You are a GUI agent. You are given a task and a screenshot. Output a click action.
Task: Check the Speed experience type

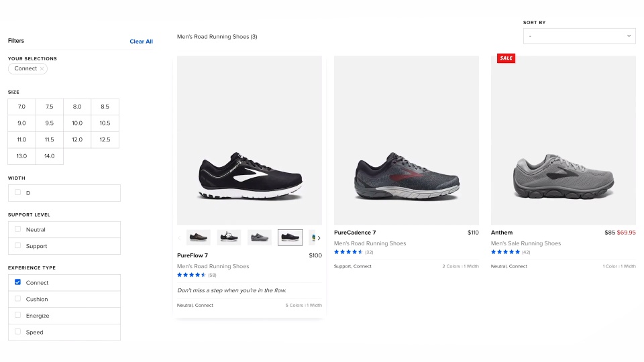17,331
